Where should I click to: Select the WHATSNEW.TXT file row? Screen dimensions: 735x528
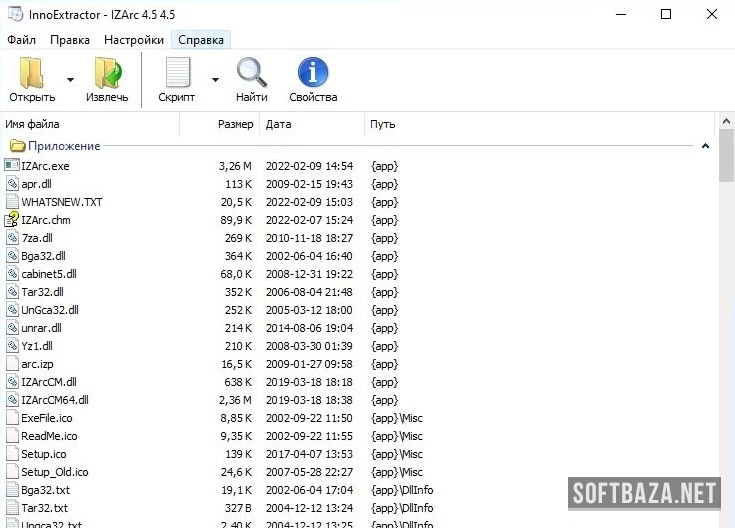point(62,202)
